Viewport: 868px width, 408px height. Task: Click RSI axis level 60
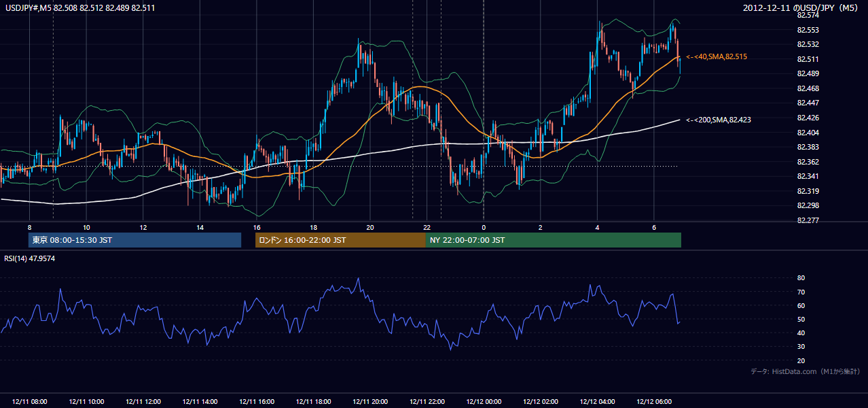[x=801, y=305]
